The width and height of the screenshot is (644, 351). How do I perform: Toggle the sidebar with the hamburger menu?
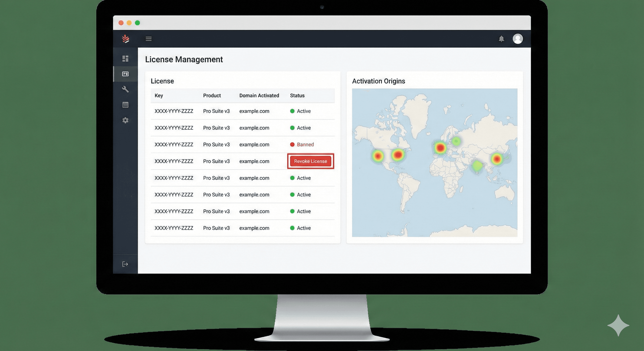148,39
